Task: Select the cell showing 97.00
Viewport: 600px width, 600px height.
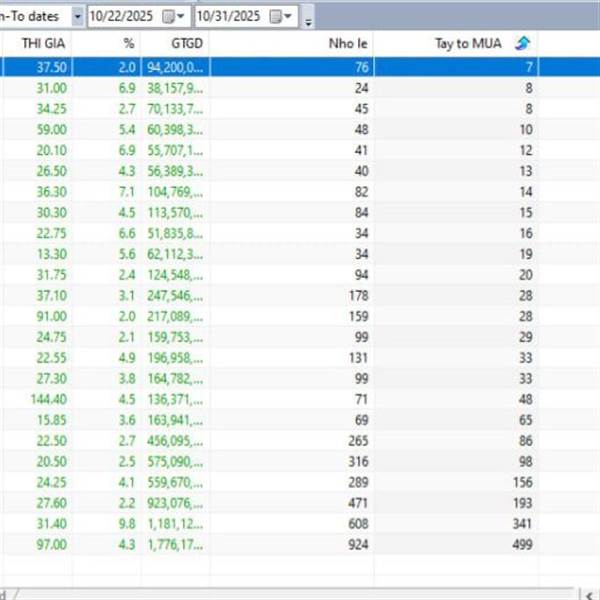Action: coord(52,545)
